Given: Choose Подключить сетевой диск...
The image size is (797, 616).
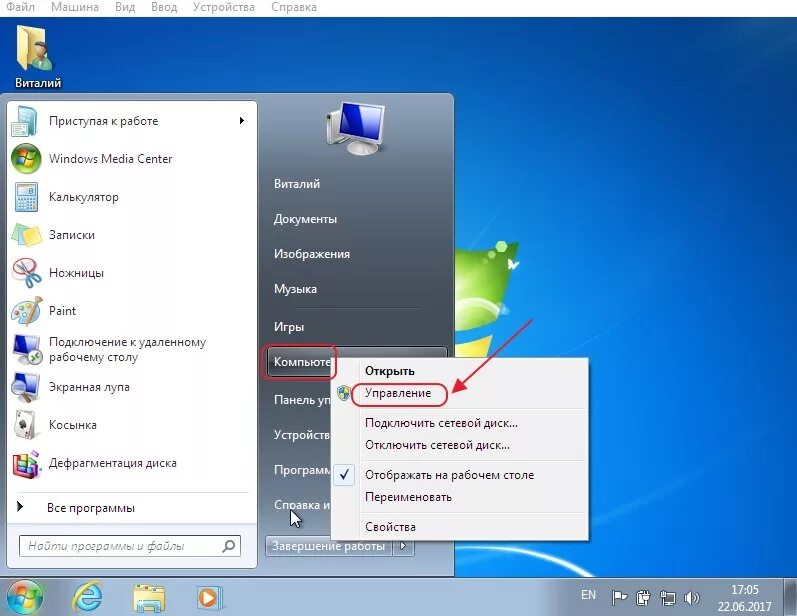Looking at the screenshot, I should click(441, 423).
